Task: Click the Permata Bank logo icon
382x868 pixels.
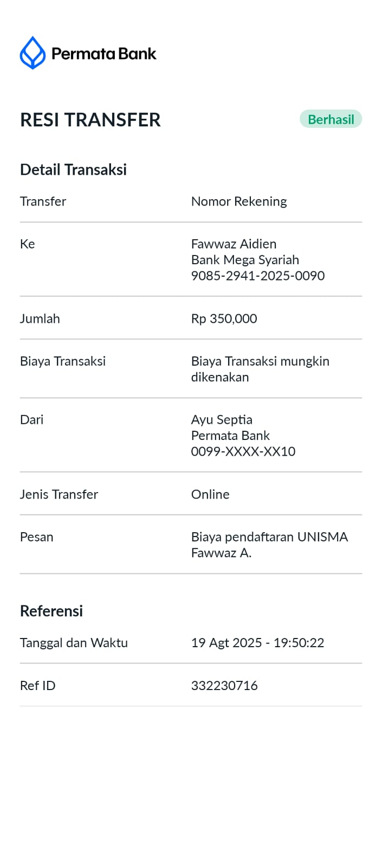Action: (33, 53)
